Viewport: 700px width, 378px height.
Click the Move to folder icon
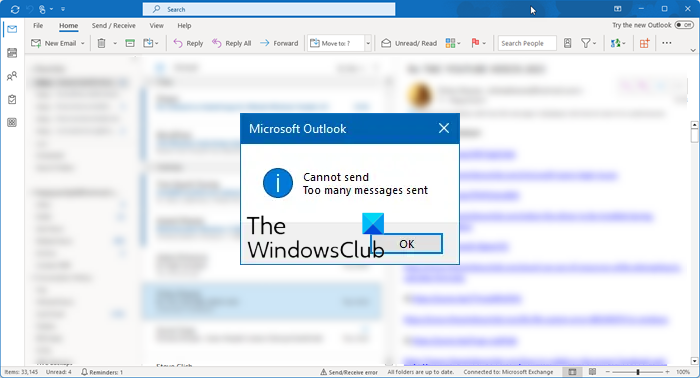tap(148, 43)
